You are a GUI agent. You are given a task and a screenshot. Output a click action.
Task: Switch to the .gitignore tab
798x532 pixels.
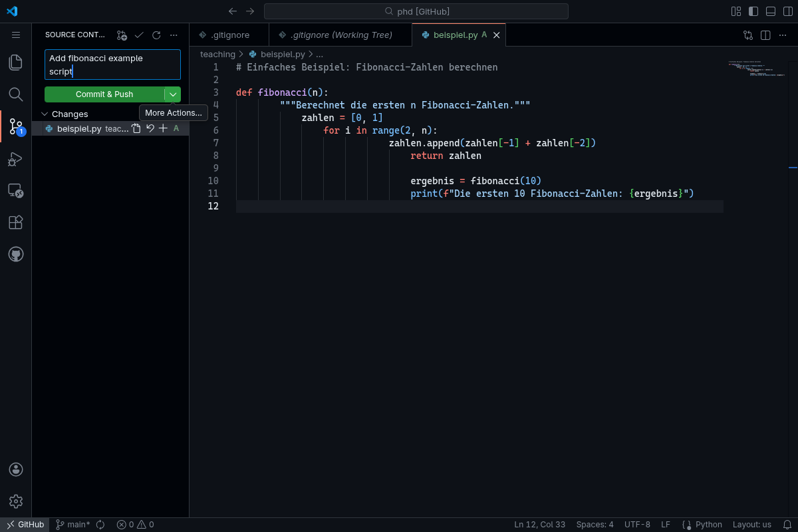click(229, 35)
